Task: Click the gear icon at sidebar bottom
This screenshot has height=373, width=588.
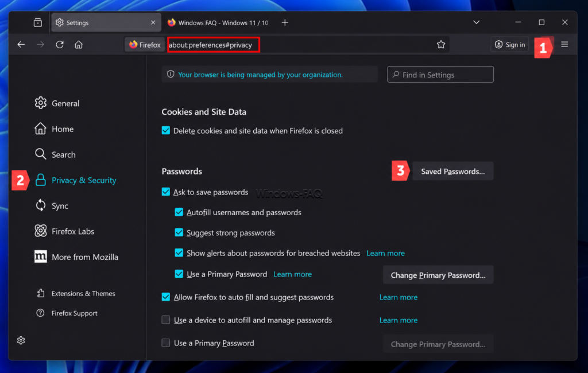Action: [21, 340]
